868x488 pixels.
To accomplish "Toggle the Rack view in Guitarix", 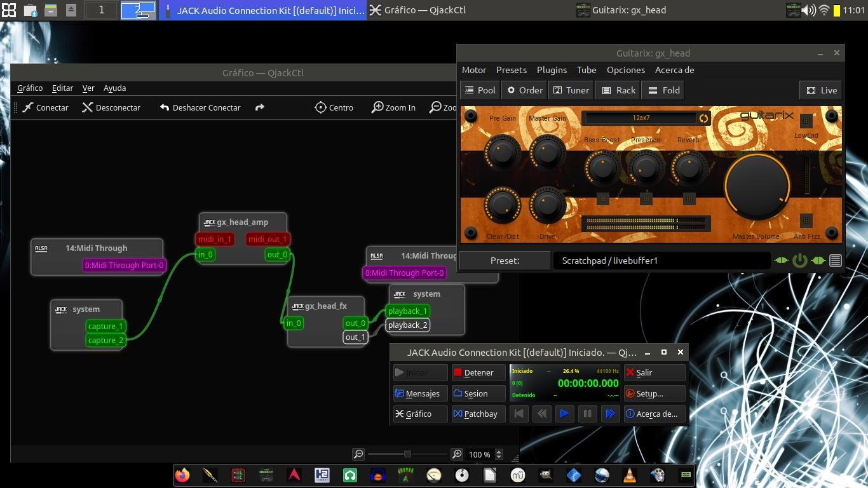I will (619, 90).
